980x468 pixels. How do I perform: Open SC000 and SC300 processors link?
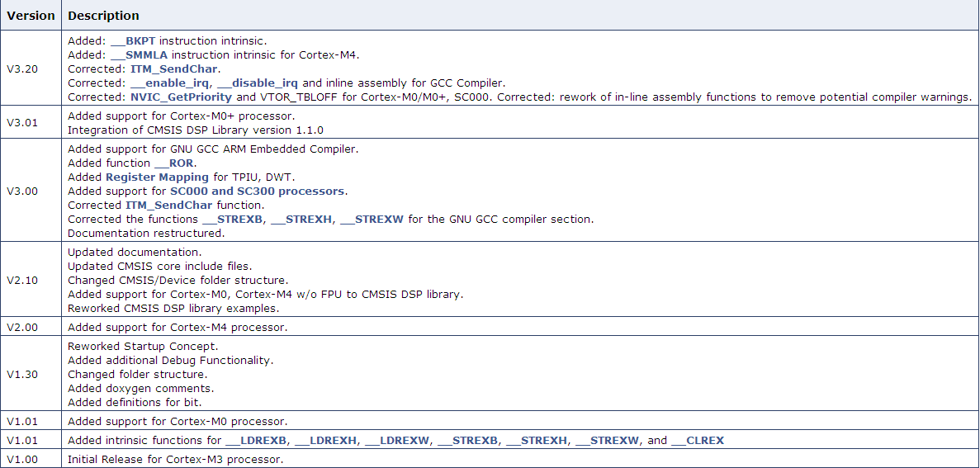(x=257, y=191)
